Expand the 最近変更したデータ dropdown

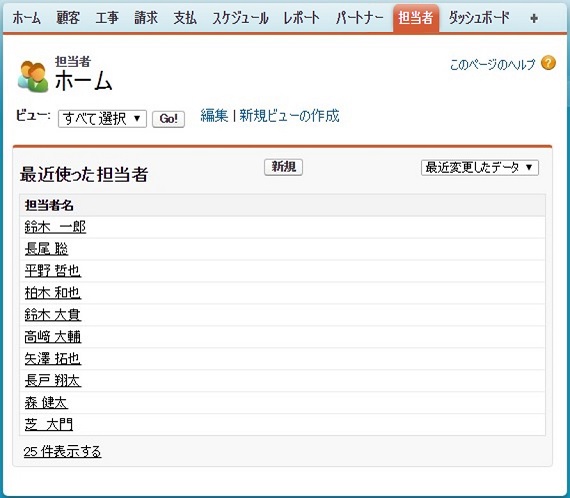[479, 168]
